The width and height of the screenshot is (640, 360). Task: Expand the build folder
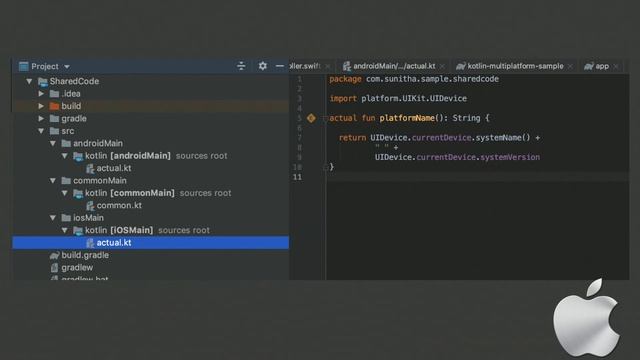(41, 106)
